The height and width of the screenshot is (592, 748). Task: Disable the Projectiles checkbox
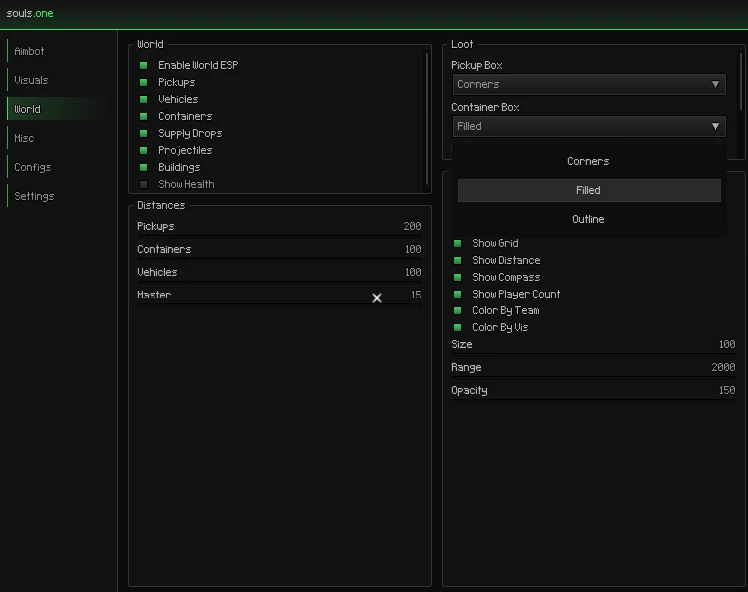143,150
